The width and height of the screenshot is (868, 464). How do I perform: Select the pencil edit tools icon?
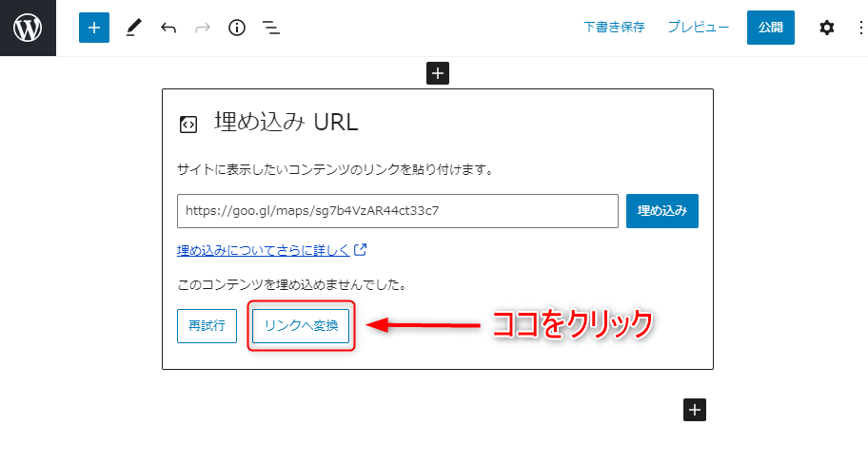click(133, 28)
